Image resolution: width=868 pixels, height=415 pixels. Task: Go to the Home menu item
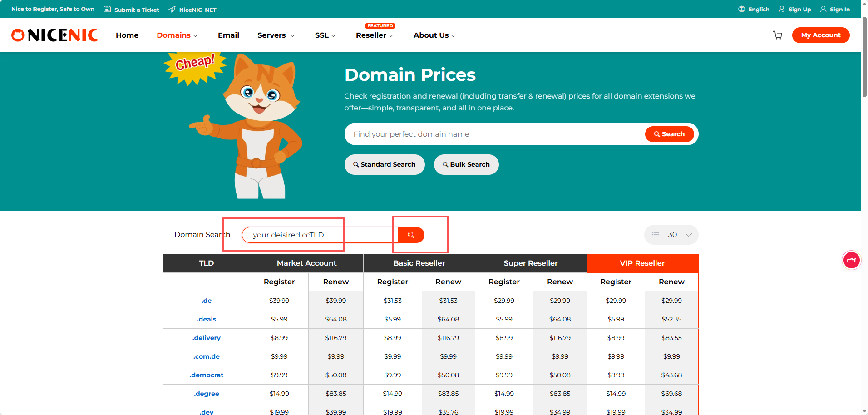tap(127, 35)
